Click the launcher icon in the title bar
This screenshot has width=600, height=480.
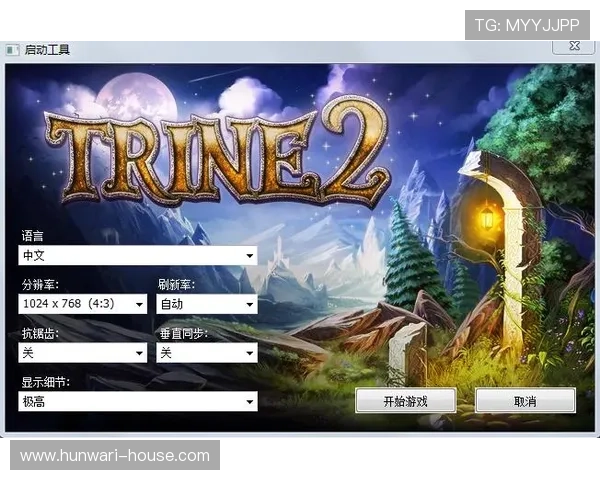click(x=11, y=49)
